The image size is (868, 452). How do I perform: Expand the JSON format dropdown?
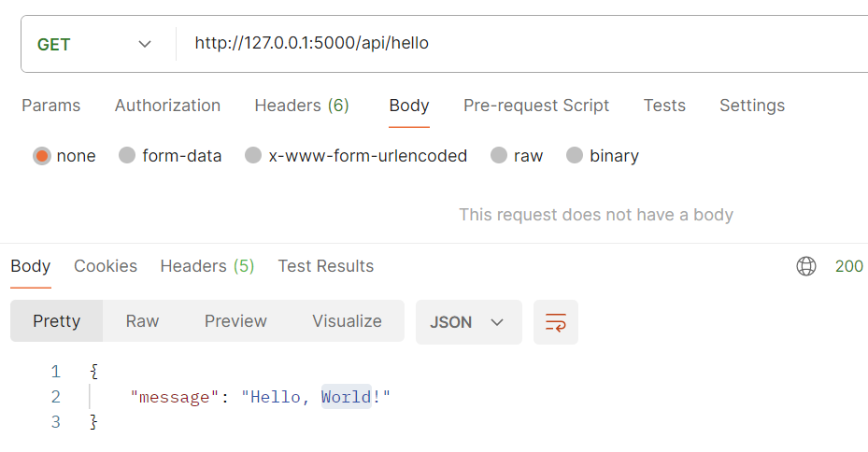(468, 322)
